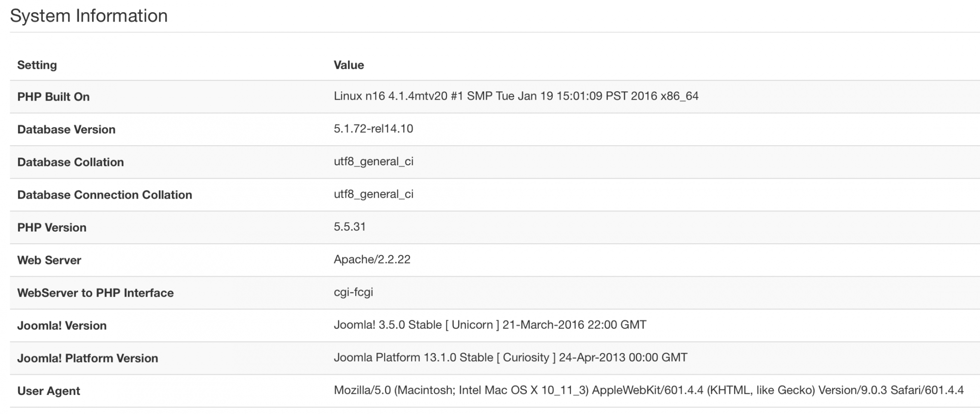Select the PHP Version label
Viewport: 980px width, 414px height.
click(x=51, y=228)
